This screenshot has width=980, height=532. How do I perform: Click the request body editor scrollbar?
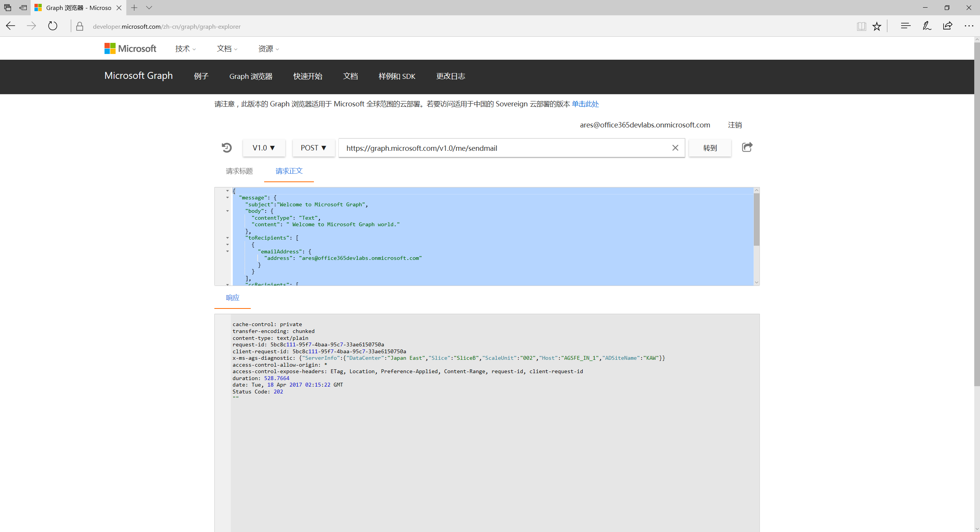click(x=756, y=219)
